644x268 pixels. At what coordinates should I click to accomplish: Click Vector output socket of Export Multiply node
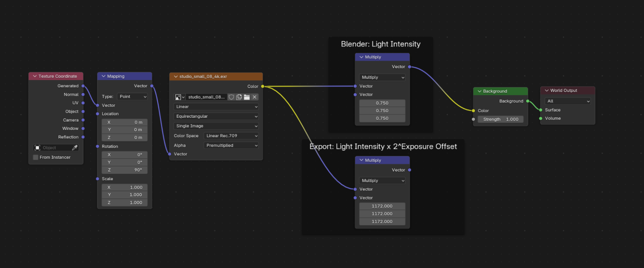click(409, 170)
